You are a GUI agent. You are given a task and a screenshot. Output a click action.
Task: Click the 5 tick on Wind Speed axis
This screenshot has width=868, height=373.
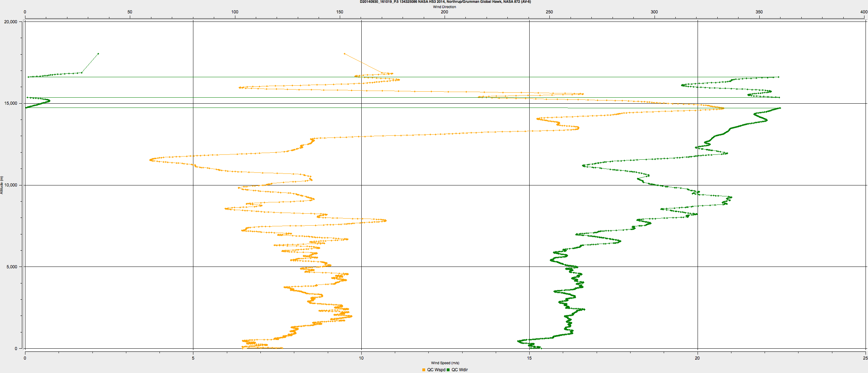[193, 358]
